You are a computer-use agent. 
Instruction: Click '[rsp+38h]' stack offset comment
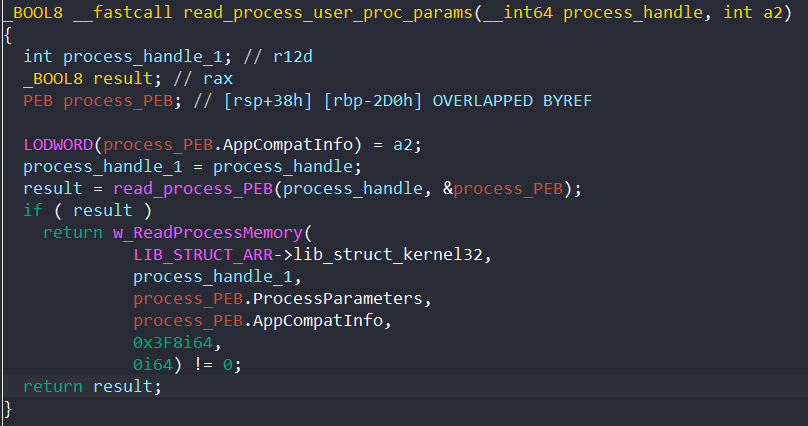point(268,101)
